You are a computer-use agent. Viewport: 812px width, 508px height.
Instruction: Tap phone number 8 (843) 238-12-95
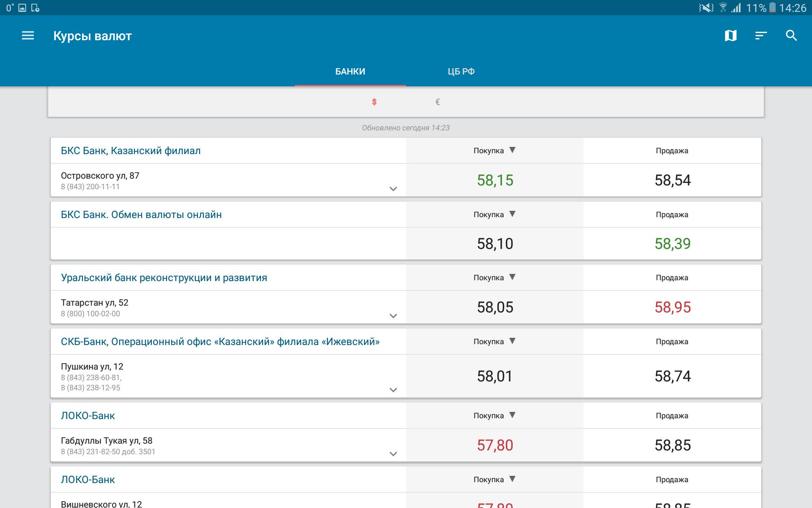(x=91, y=388)
